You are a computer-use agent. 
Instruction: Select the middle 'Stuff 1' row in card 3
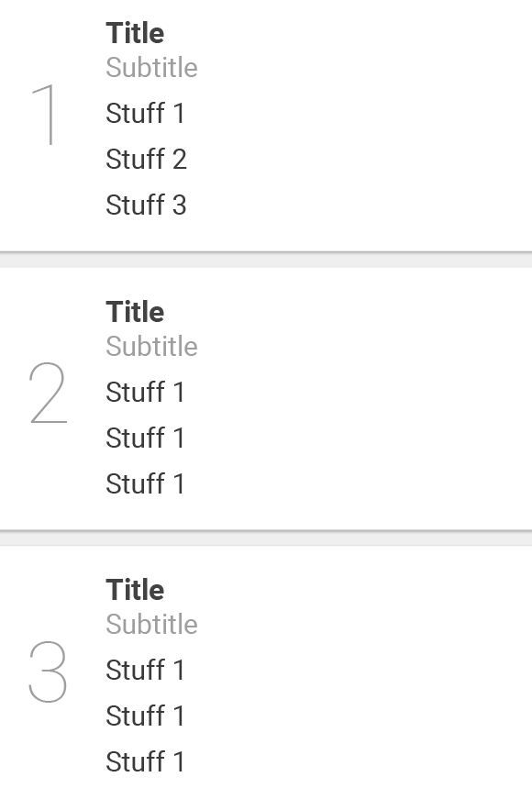(x=146, y=716)
